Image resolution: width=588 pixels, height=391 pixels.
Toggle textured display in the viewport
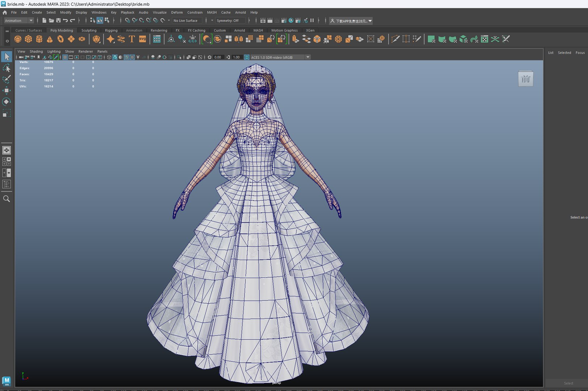tap(132, 57)
